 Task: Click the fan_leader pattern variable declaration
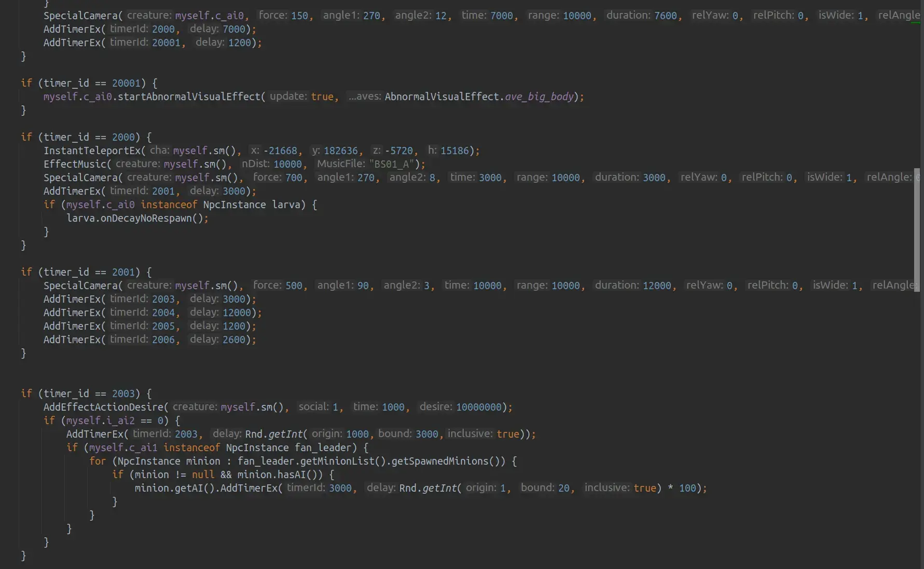tap(323, 448)
